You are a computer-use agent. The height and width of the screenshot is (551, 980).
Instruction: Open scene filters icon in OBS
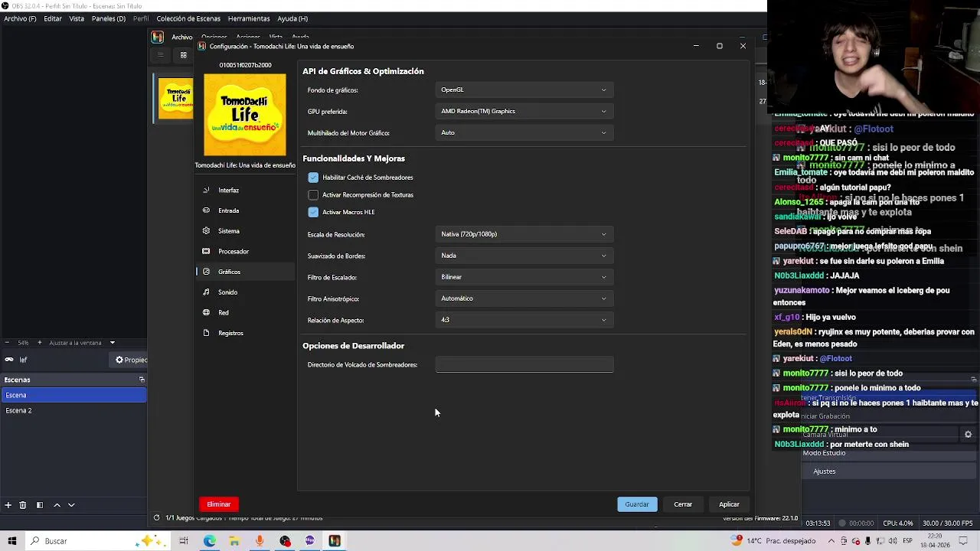click(39, 505)
